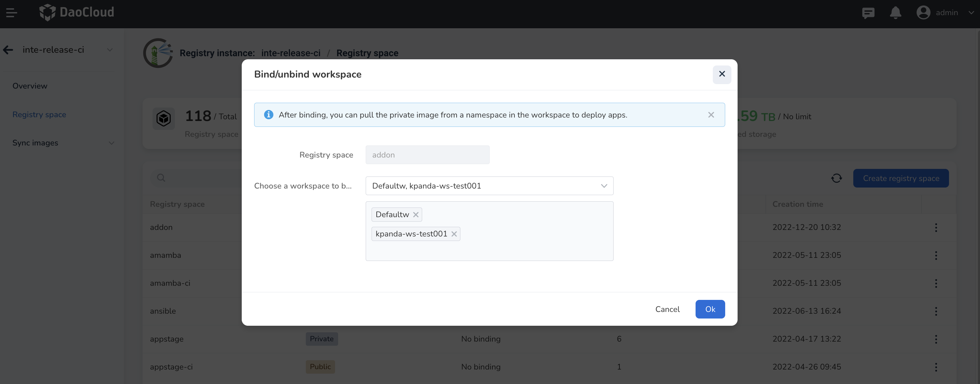Open the Overview menu item
This screenshot has height=384, width=980.
tap(30, 86)
